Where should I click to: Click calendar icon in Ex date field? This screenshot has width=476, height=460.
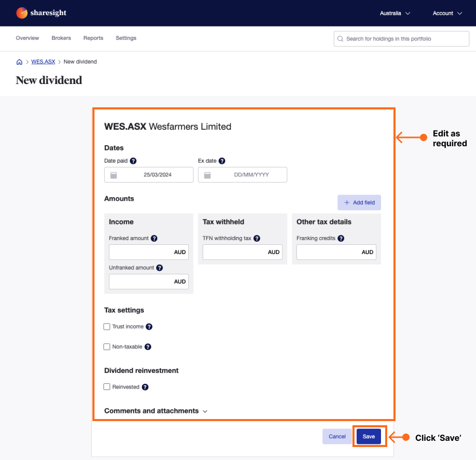pos(207,175)
